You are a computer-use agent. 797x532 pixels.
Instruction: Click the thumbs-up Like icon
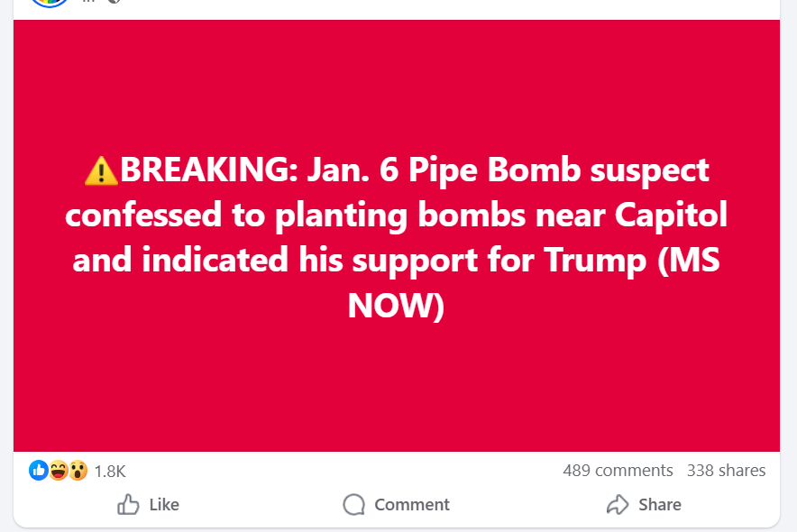click(128, 504)
